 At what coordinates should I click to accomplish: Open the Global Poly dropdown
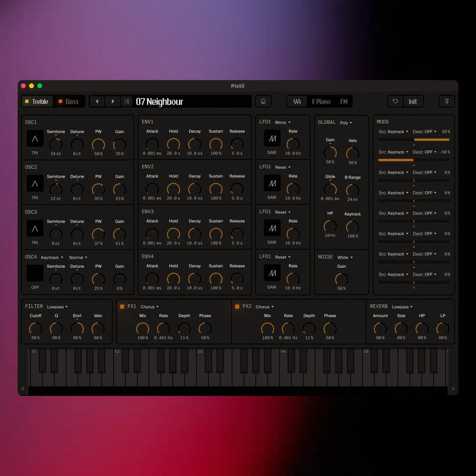coord(346,123)
